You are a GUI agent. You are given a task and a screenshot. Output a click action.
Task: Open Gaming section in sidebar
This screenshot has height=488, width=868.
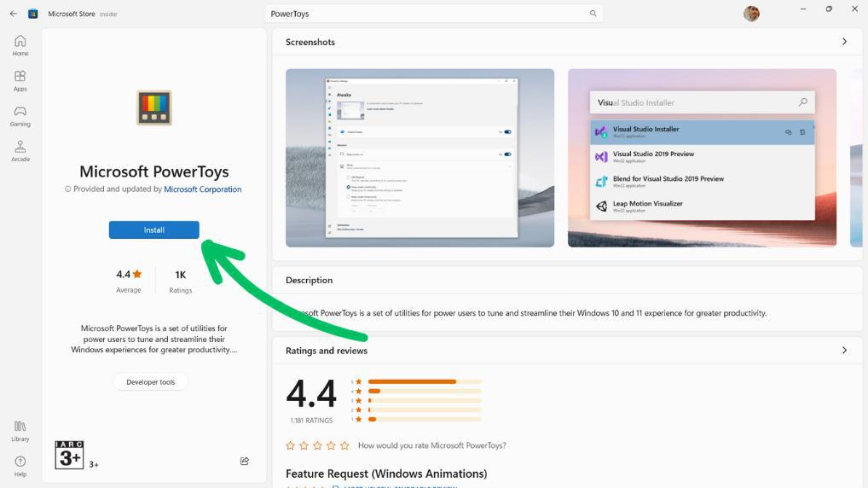pos(20,116)
